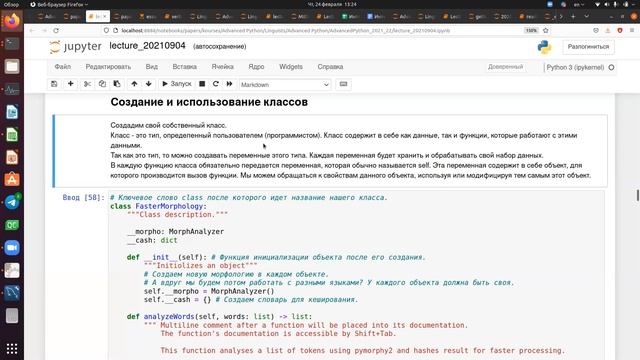
Task: Paste cells below icon
Action: (117, 84)
